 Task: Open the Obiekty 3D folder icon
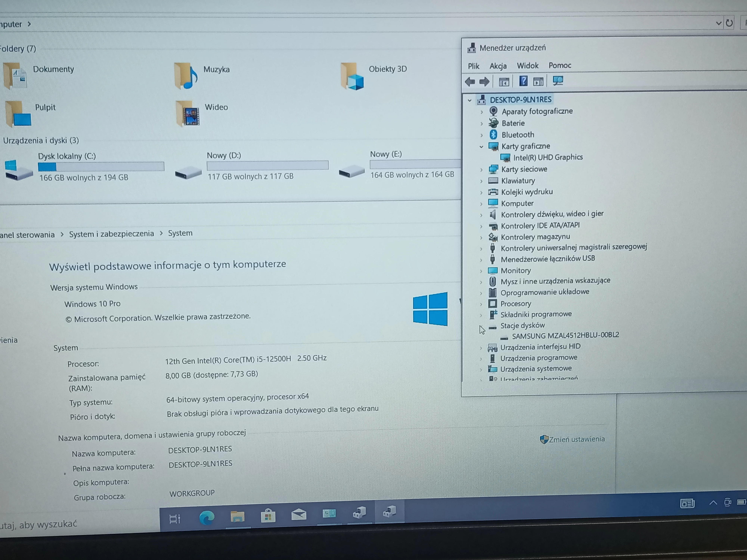[x=352, y=76]
